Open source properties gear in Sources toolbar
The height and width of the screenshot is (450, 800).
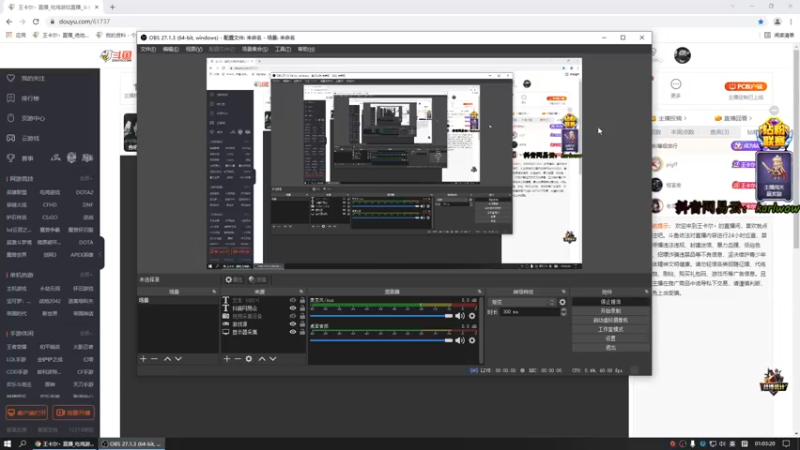coord(249,359)
